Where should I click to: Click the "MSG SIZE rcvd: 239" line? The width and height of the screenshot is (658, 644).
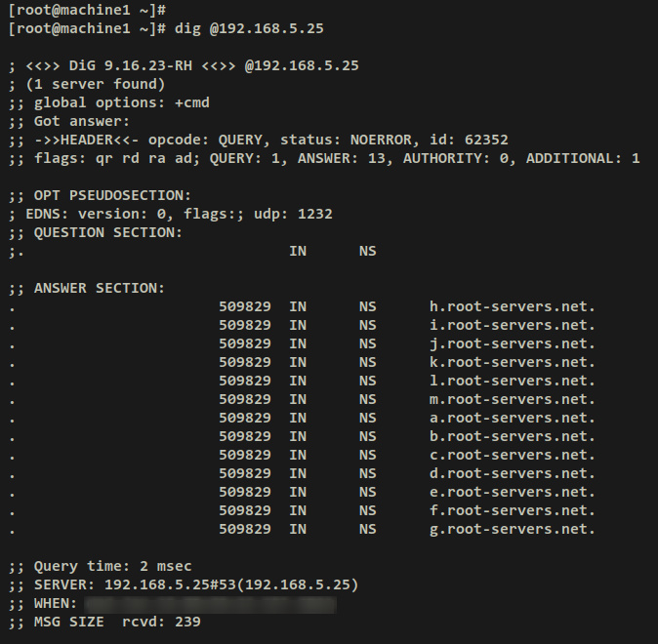(104, 622)
